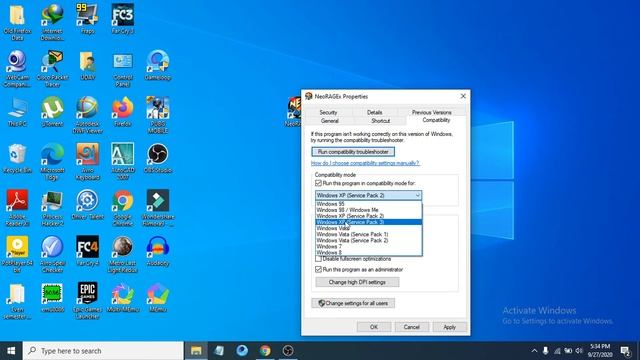Open the MEmu desktop shortcut

click(158, 298)
